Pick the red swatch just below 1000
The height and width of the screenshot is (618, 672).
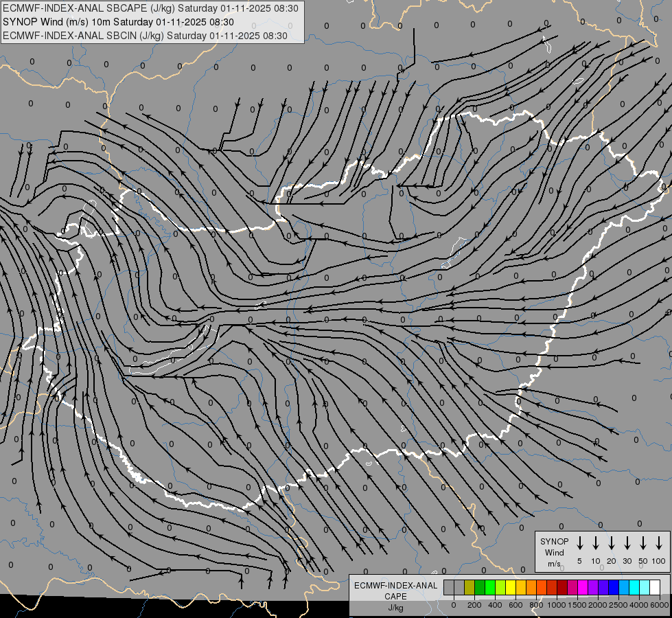pos(552,587)
